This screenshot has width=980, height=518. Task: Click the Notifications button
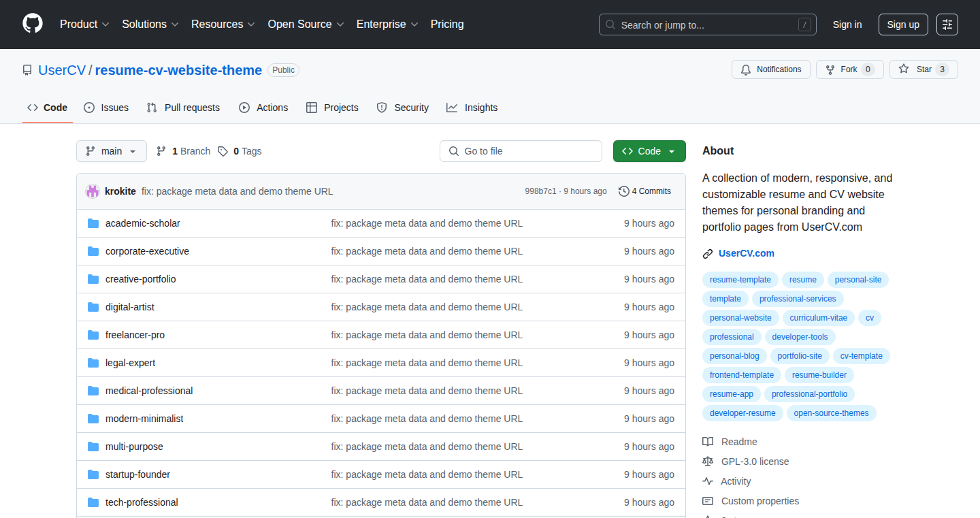(x=771, y=69)
